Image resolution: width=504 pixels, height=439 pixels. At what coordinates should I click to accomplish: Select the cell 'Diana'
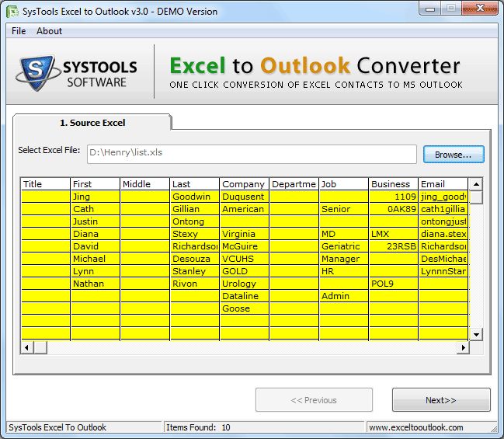(96, 234)
